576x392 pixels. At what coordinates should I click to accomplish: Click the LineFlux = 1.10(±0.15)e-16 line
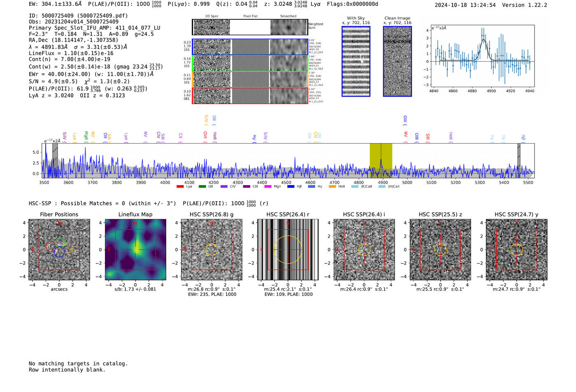click(x=71, y=53)
